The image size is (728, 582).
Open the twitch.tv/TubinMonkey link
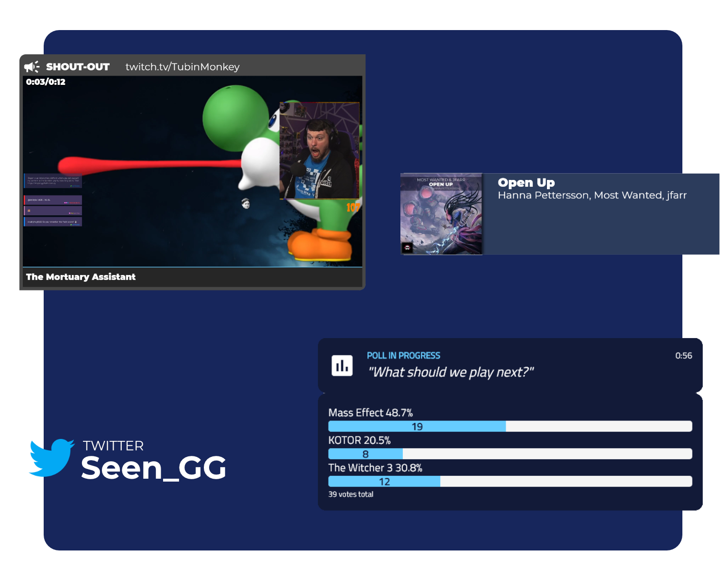tap(182, 67)
